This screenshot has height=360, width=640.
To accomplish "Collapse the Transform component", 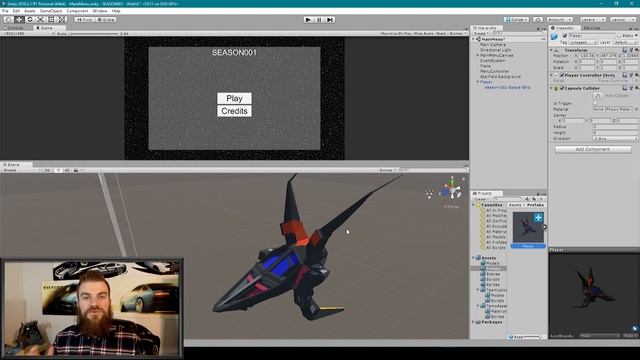I will coord(551,50).
